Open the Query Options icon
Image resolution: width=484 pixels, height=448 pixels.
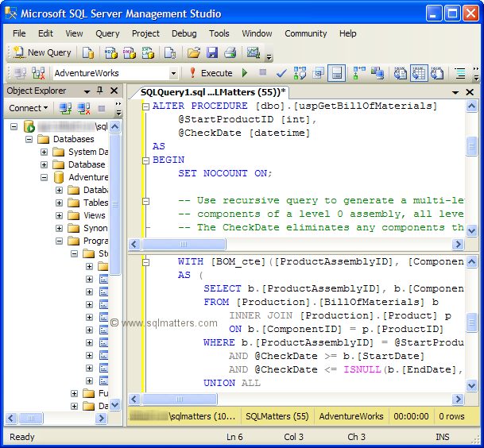click(x=318, y=73)
